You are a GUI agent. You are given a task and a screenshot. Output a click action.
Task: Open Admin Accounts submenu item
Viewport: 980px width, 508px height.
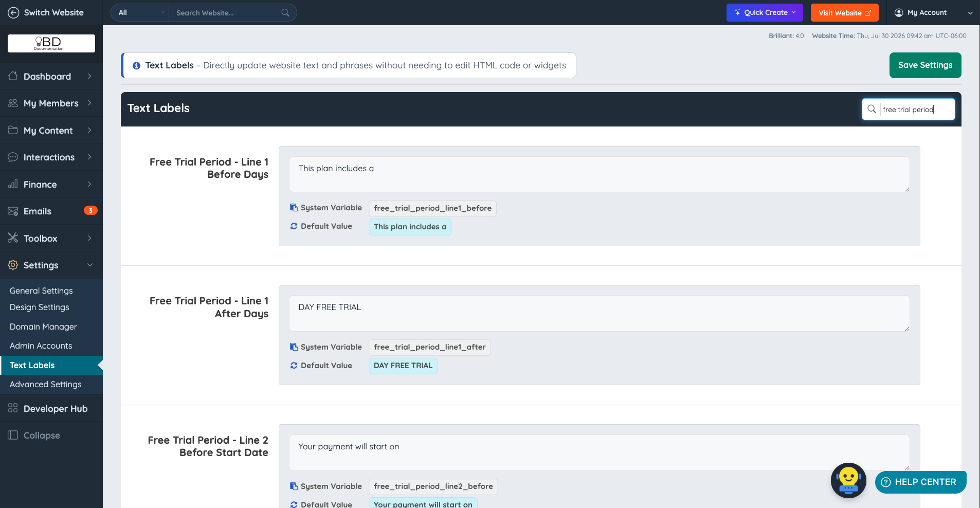41,346
